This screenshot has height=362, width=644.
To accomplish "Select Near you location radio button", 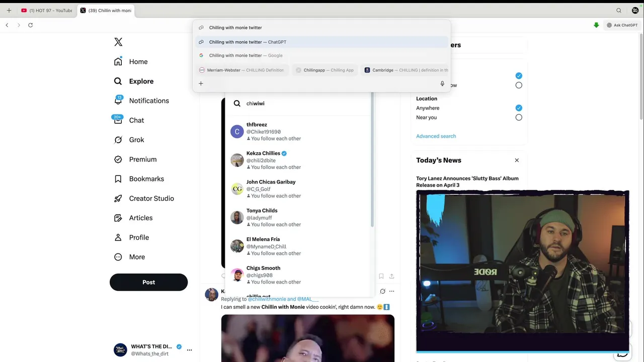I will coord(519,118).
